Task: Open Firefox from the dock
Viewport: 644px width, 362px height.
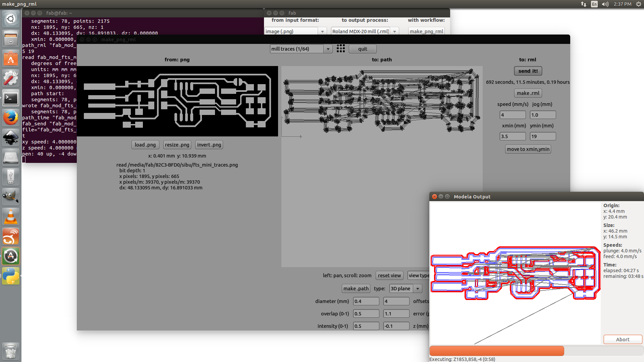Action: pos(11,118)
